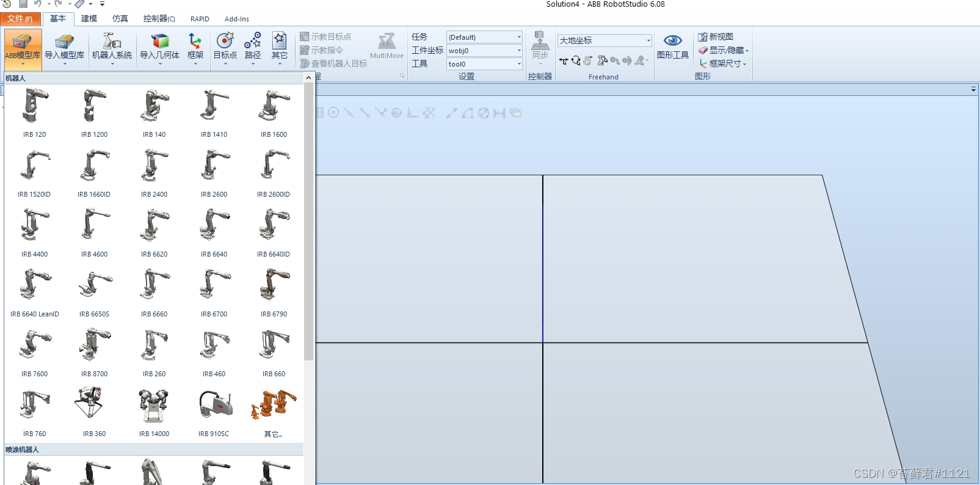Open the 设置 group dialog launcher
Image resolution: width=980 pixels, height=485 pixels.
point(402,76)
